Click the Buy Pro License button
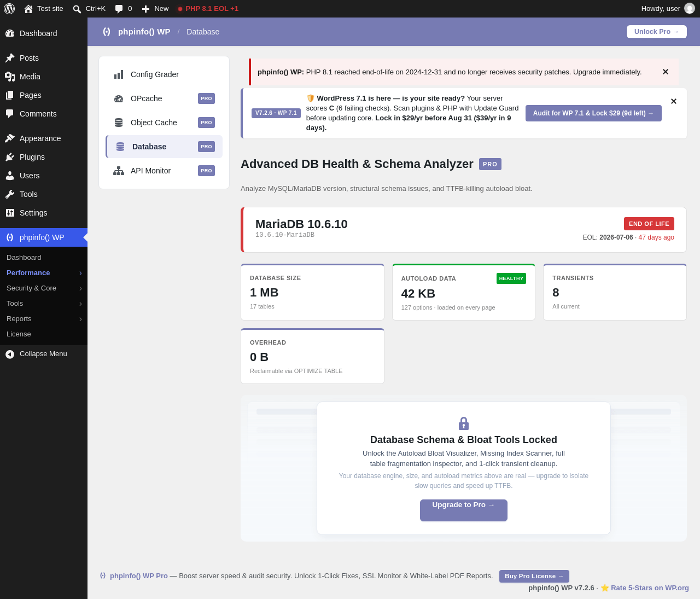This screenshot has width=700, height=599. 534,576
